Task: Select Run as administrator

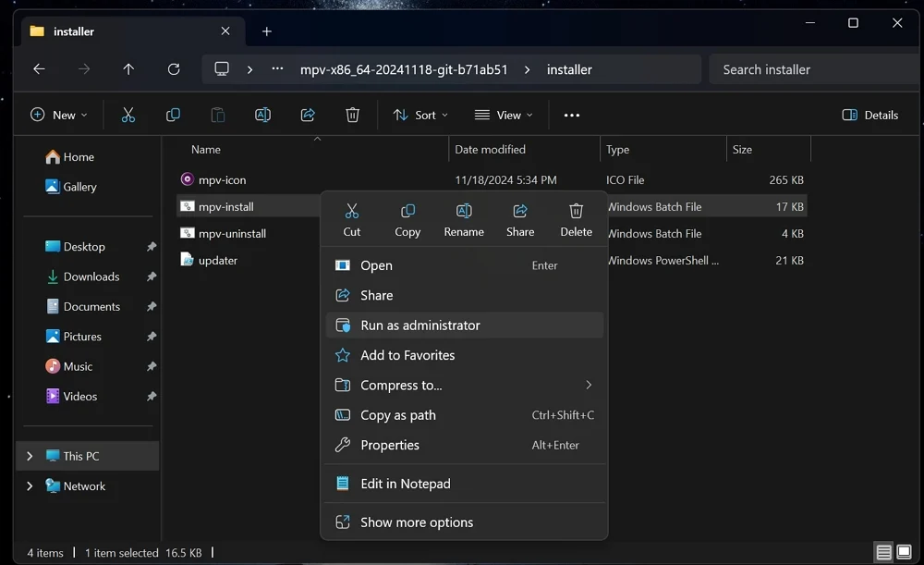Action: point(465,325)
